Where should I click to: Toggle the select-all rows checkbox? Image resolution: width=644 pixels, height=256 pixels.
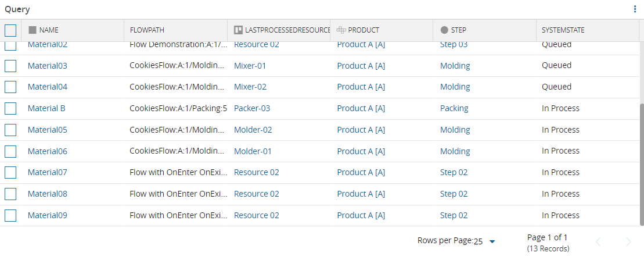point(10,30)
